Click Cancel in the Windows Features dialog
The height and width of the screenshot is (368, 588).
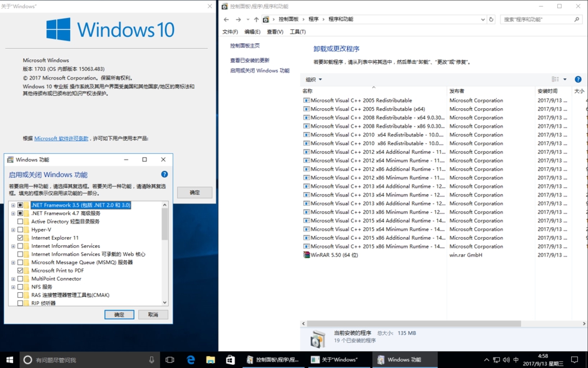pyautogui.click(x=153, y=315)
